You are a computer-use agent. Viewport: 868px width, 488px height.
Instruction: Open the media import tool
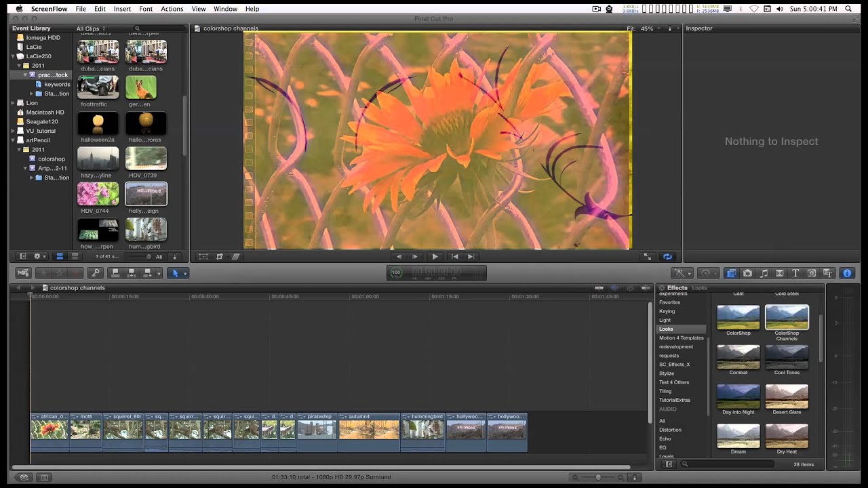[24, 273]
